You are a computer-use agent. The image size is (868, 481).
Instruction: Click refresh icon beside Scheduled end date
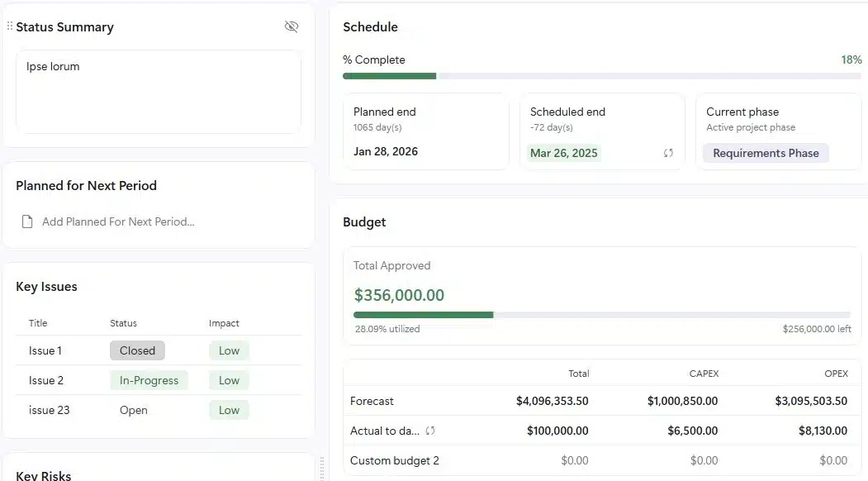tap(668, 153)
